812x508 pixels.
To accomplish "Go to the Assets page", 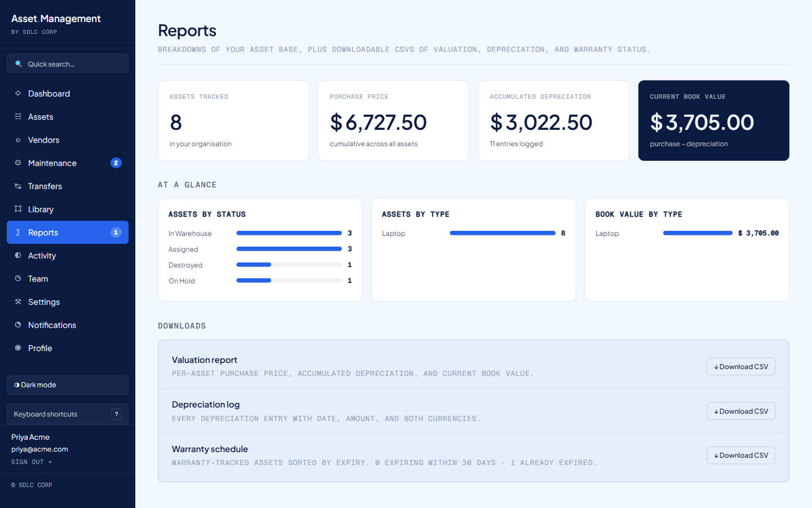I will pos(68,116).
